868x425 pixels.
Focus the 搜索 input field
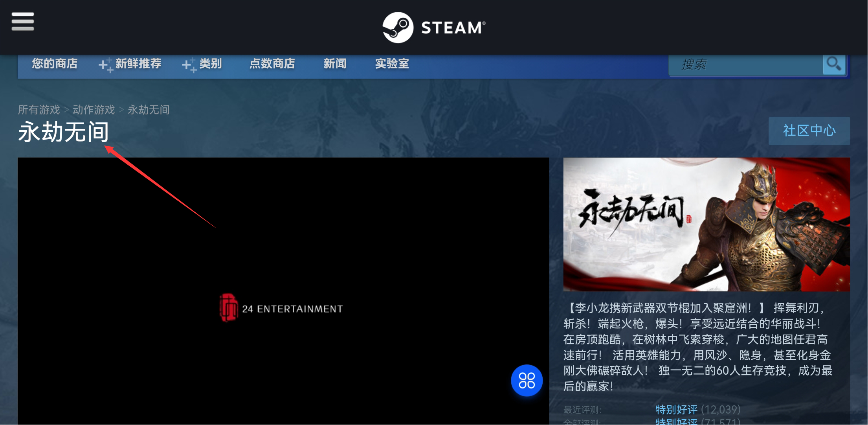[745, 64]
